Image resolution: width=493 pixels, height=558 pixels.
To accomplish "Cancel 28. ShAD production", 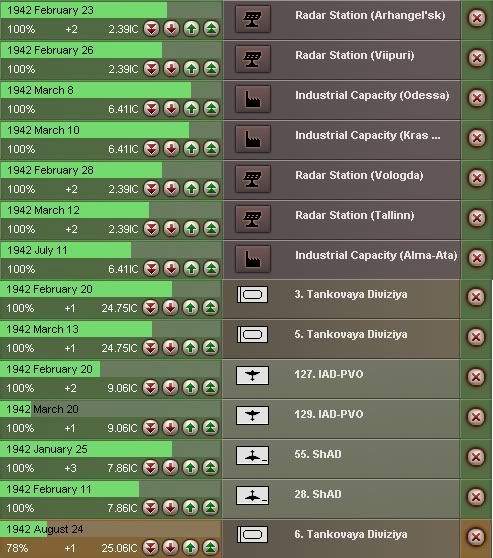I will pyautogui.click(x=476, y=497).
